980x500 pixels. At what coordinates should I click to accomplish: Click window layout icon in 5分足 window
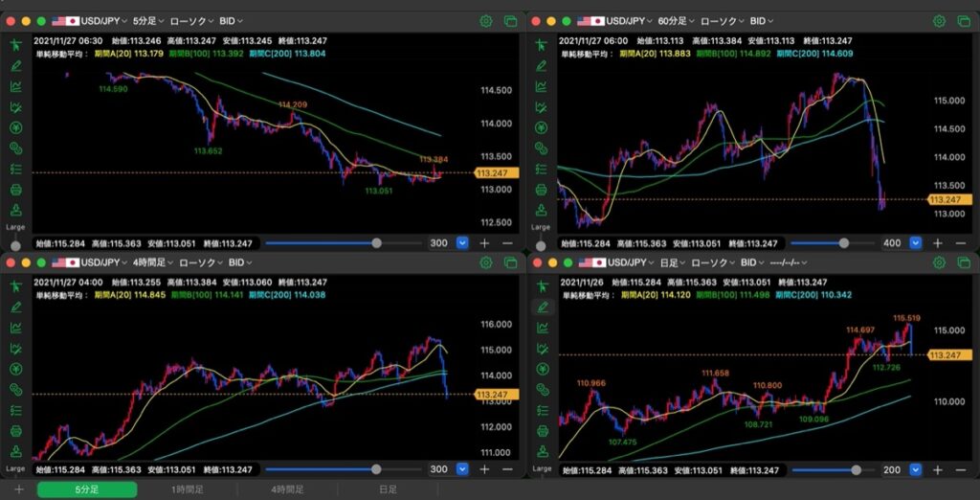pos(510,21)
